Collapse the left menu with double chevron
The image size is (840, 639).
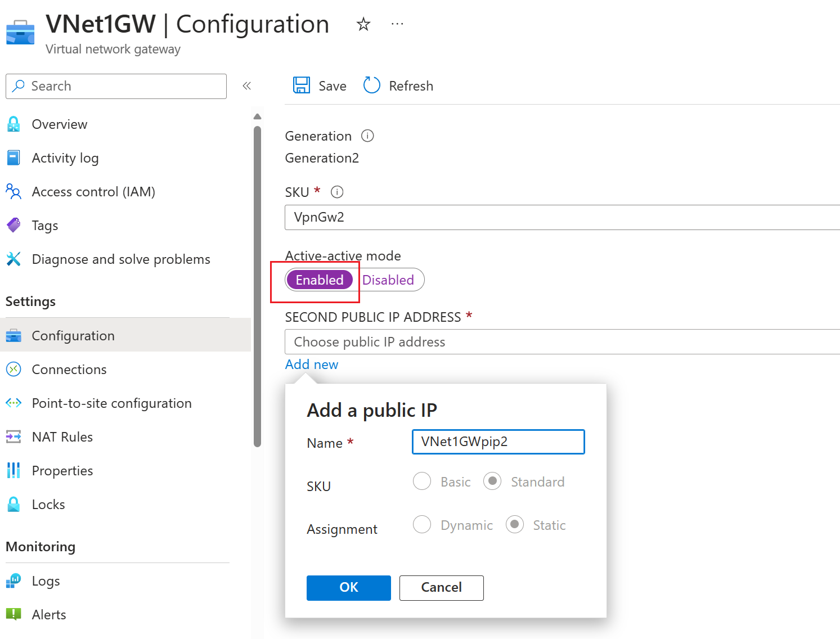[246, 85]
